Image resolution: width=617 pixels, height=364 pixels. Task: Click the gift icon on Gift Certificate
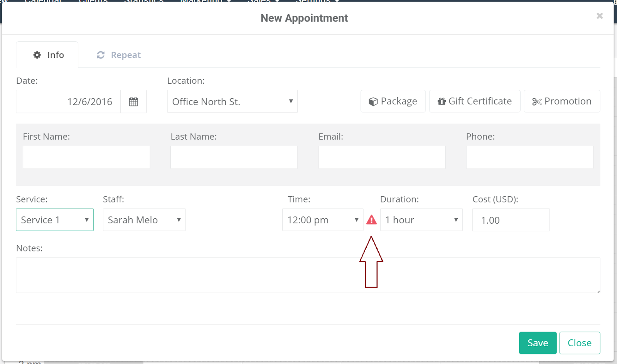pos(442,101)
